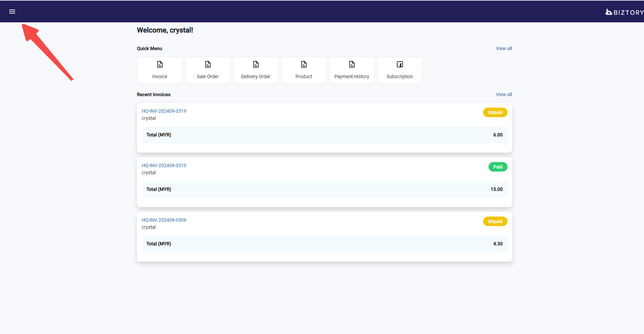
Task: Click Unpaid badge on invoice 0519
Action: coord(495,112)
